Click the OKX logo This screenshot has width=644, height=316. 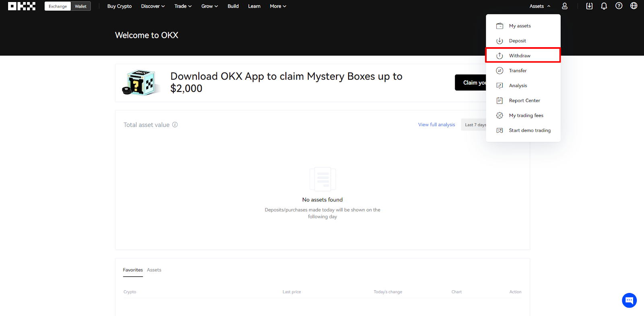pyautogui.click(x=22, y=6)
